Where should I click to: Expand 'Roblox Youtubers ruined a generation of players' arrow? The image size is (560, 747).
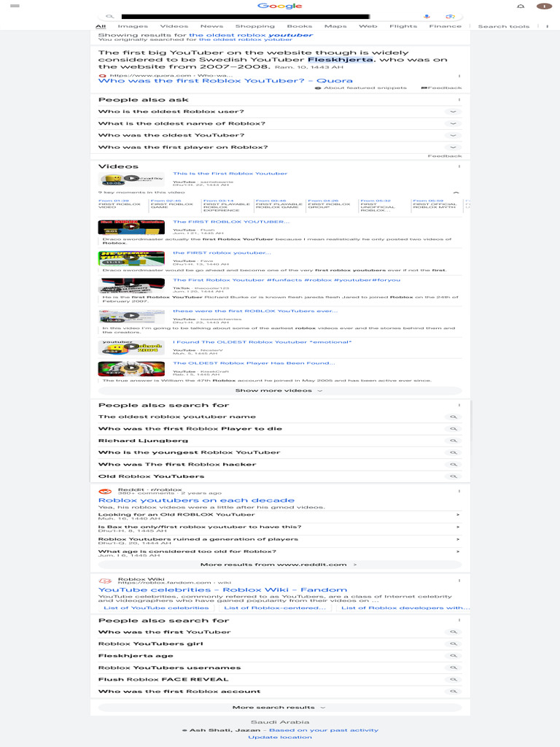(x=458, y=539)
